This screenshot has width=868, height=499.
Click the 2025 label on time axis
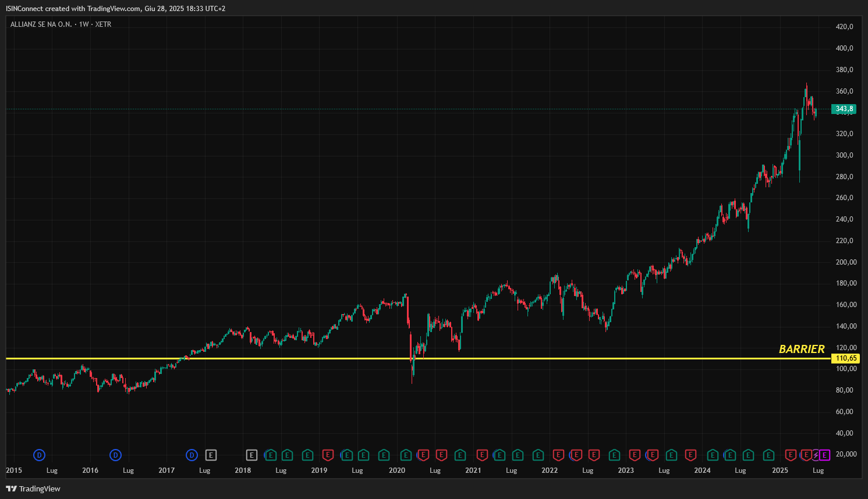780,471
